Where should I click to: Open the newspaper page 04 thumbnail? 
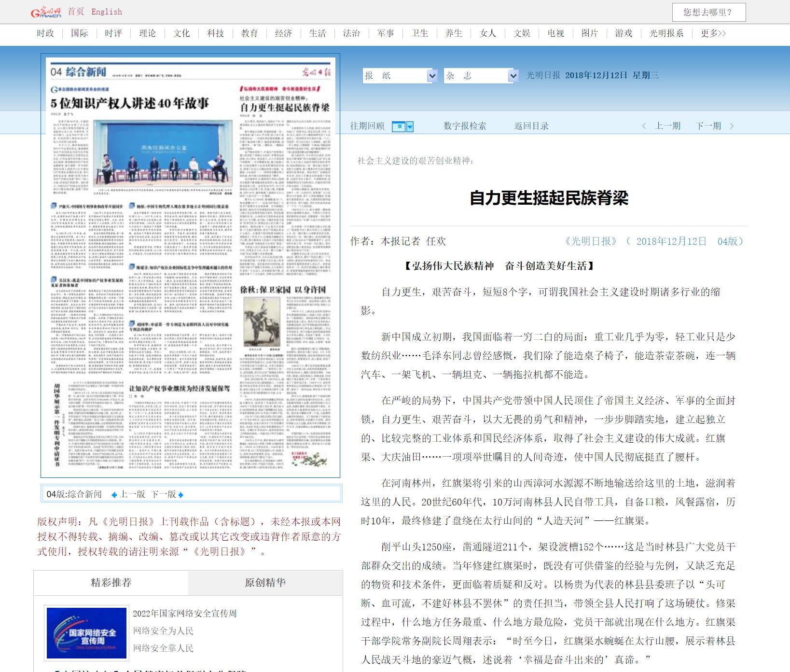coord(191,268)
